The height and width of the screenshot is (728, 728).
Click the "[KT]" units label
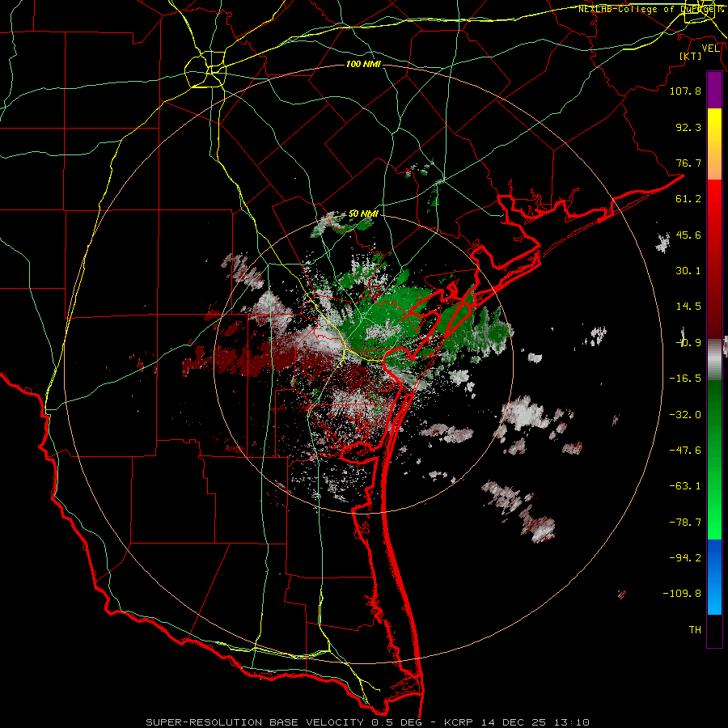(x=691, y=56)
